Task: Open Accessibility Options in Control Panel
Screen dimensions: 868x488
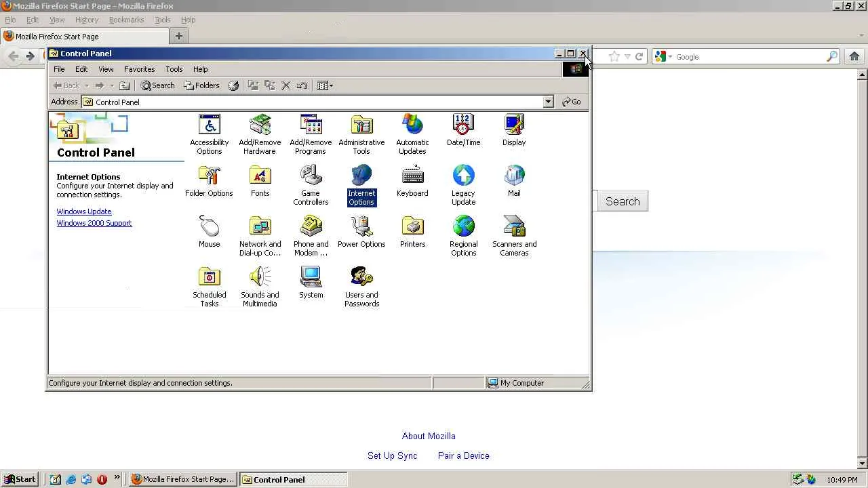Action: 209,134
